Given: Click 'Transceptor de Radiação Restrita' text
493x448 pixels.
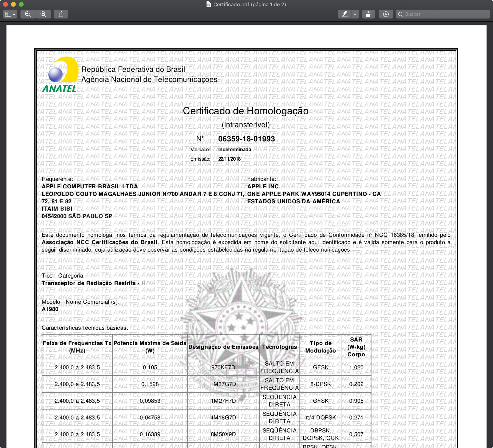Looking at the screenshot, I should (x=89, y=283).
